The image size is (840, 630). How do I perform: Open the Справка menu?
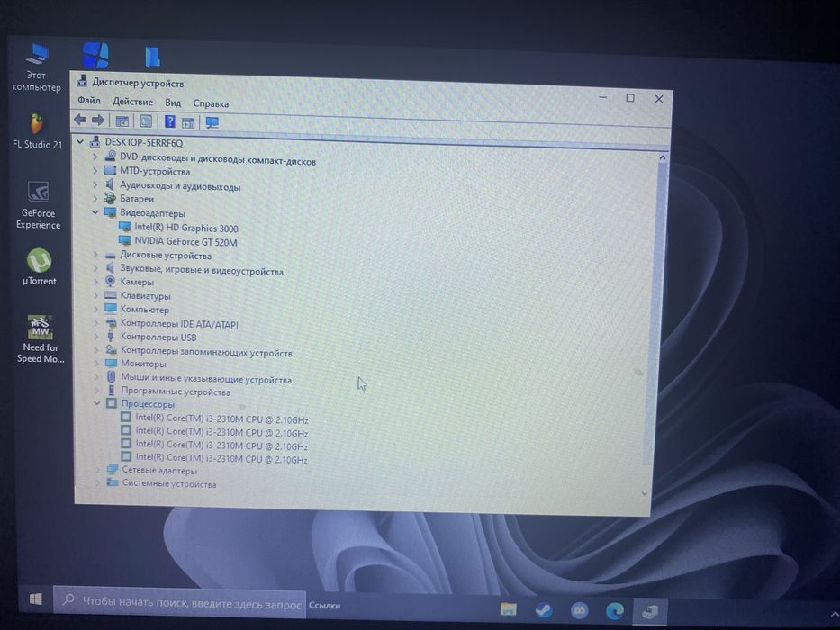click(211, 103)
